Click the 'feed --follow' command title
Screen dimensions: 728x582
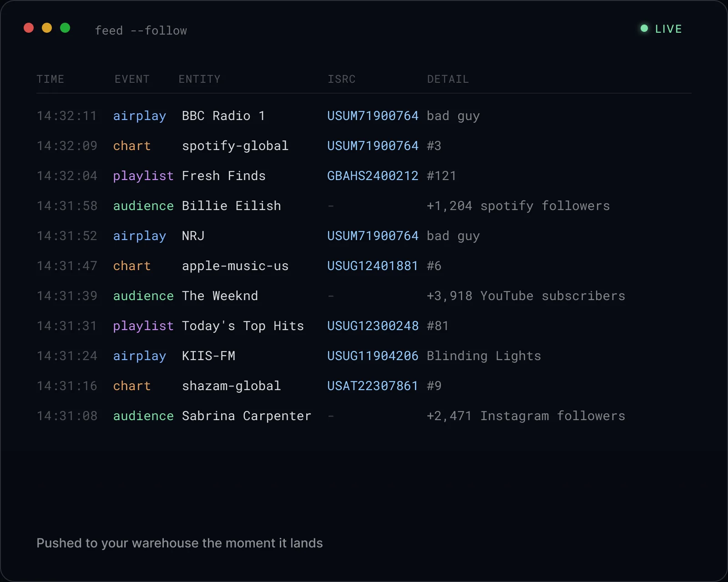[x=141, y=30]
